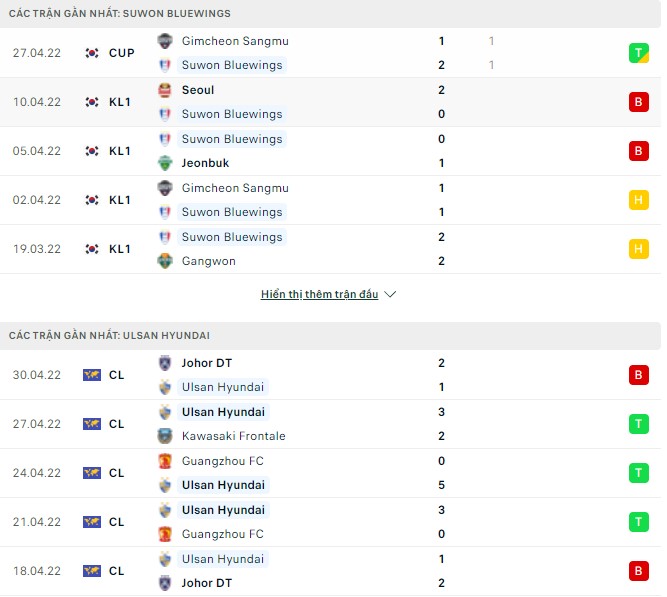This screenshot has height=597, width=667.
Task: Click the green T badge on the Kawasaki Frontale match
Action: click(x=638, y=424)
